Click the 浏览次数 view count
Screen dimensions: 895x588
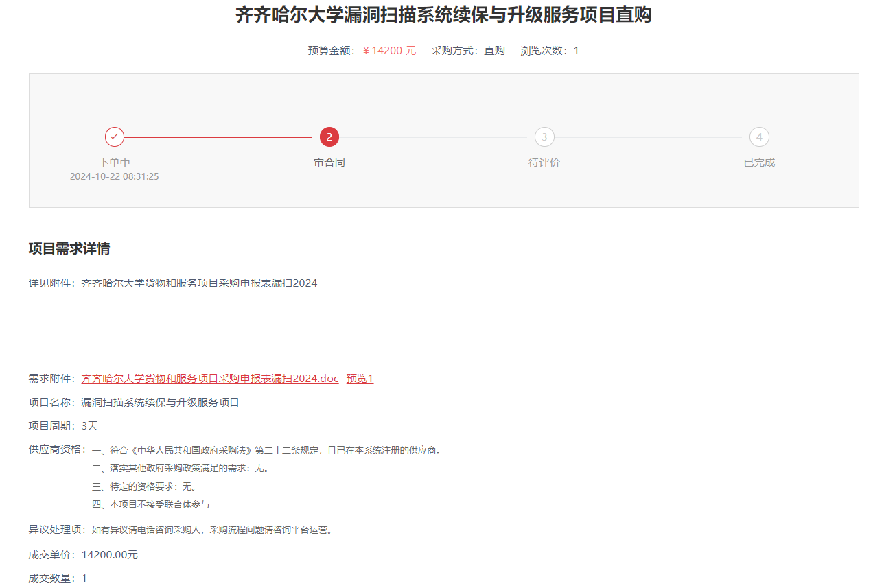point(549,51)
